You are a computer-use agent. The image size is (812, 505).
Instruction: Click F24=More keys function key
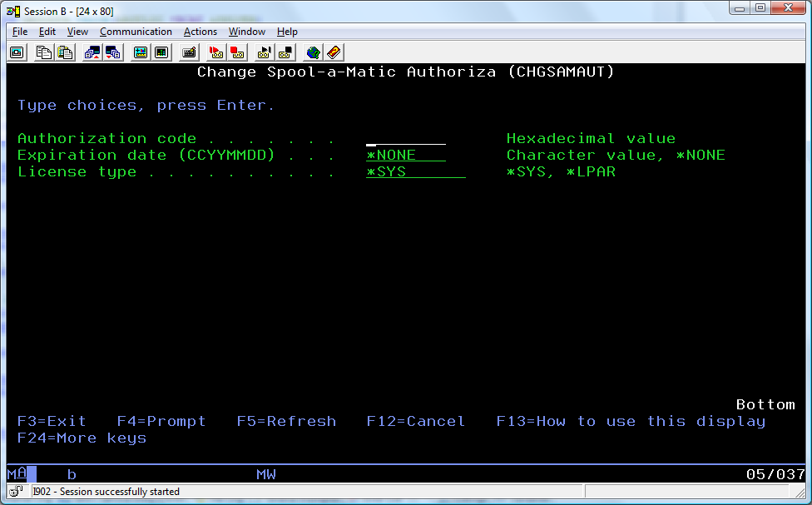click(82, 438)
